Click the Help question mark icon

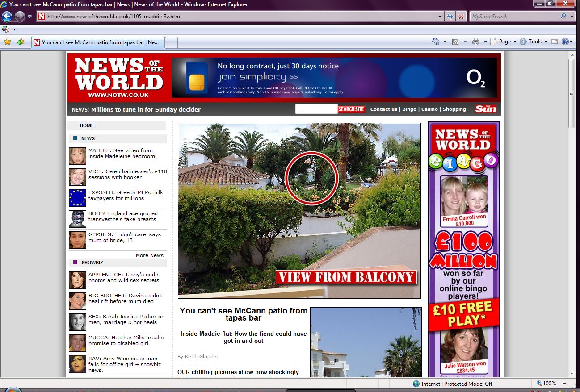pyautogui.click(x=565, y=42)
